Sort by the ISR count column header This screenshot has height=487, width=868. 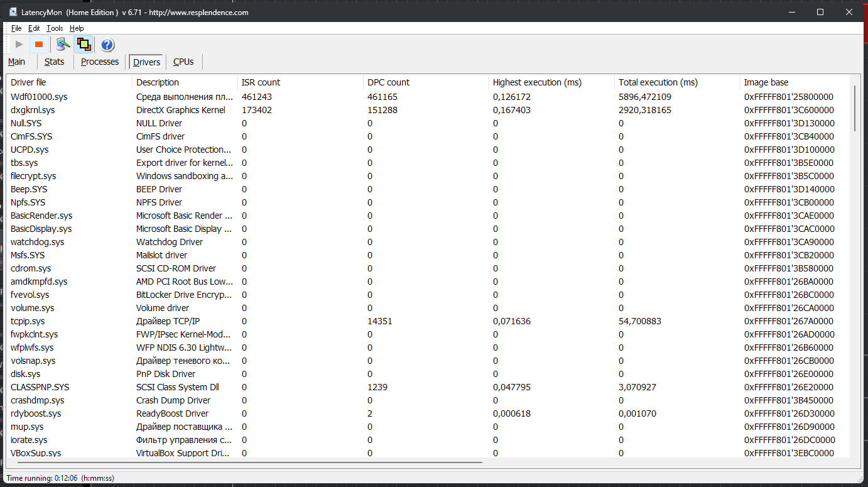(300, 82)
